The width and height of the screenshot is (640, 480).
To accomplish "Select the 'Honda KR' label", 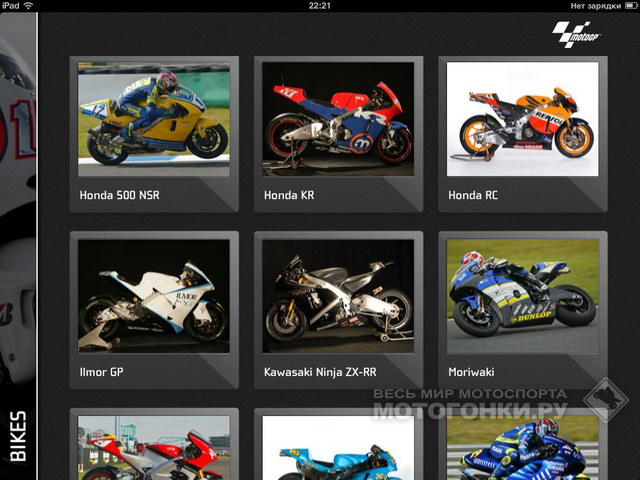I will tap(289, 195).
